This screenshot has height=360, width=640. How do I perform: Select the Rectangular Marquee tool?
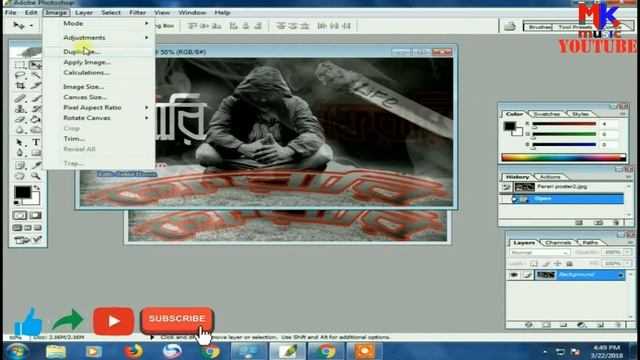coord(20,65)
